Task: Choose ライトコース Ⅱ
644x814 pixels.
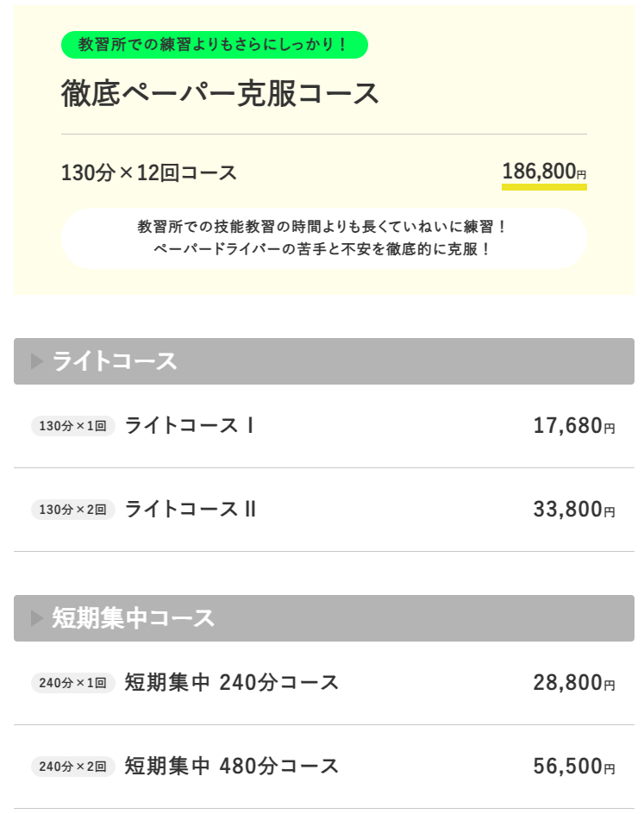Action: (x=191, y=510)
